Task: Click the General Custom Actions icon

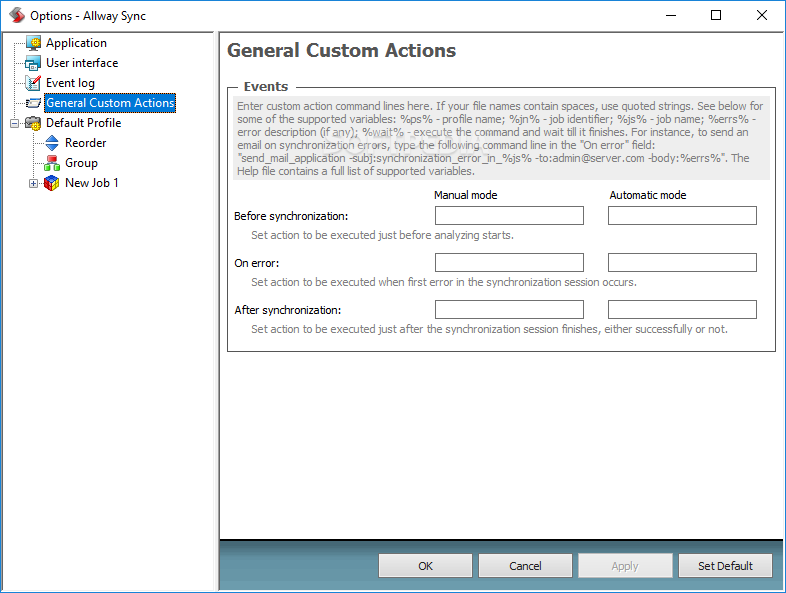Action: point(33,103)
